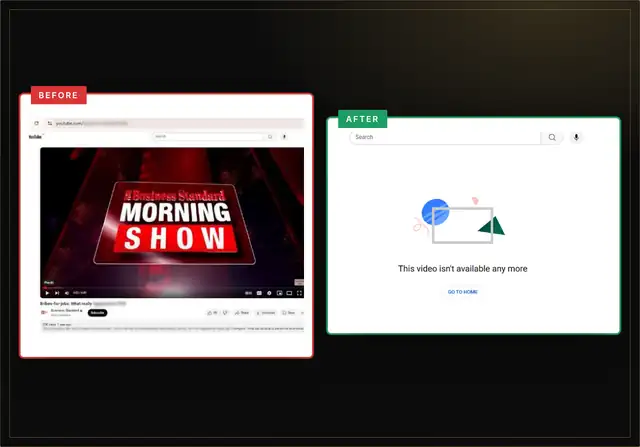This screenshot has width=640, height=447.
Task: Mute the video player volume
Action: tap(67, 293)
